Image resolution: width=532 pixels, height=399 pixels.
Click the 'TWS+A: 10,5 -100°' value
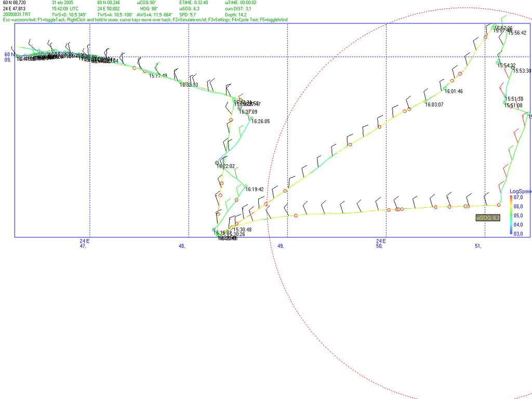pos(115,15)
